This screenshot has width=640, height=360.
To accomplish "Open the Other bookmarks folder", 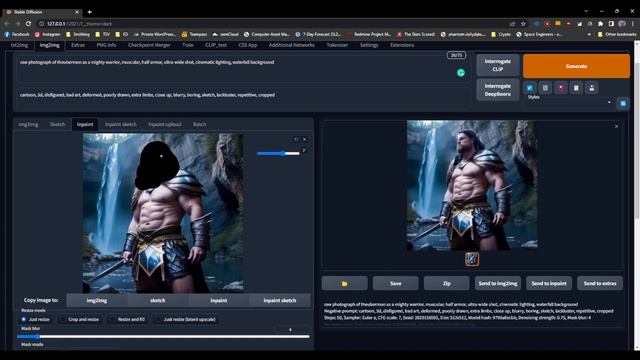I will pyautogui.click(x=616, y=34).
